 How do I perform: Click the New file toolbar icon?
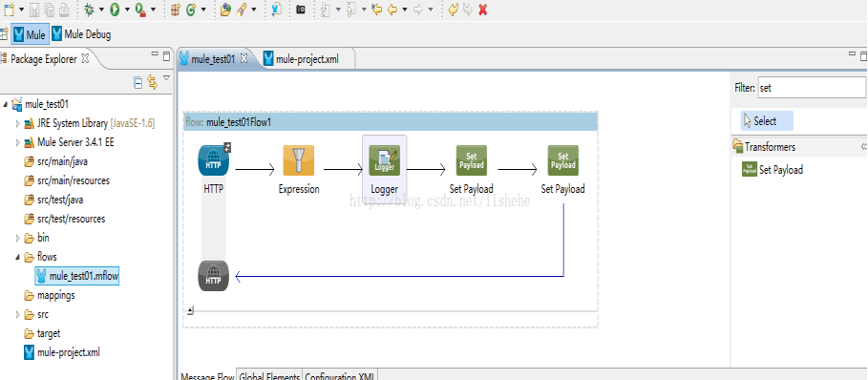[9, 10]
